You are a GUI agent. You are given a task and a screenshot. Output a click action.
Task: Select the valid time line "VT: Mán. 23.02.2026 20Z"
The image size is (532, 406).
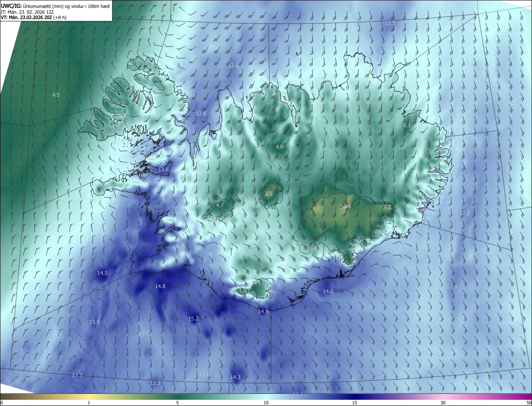pos(26,17)
